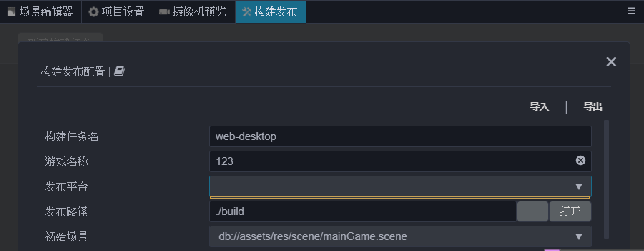Click the 导出 button
644x251 pixels.
tap(593, 106)
